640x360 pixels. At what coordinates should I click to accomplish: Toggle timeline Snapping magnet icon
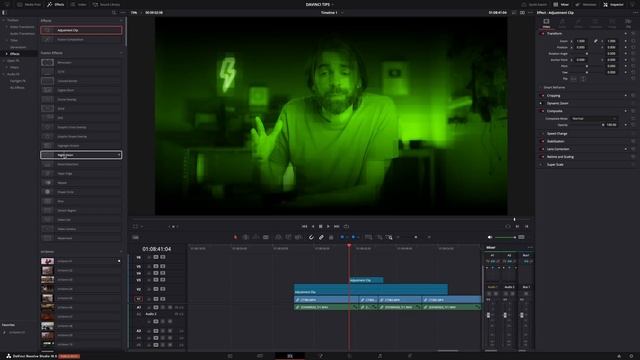click(311, 237)
